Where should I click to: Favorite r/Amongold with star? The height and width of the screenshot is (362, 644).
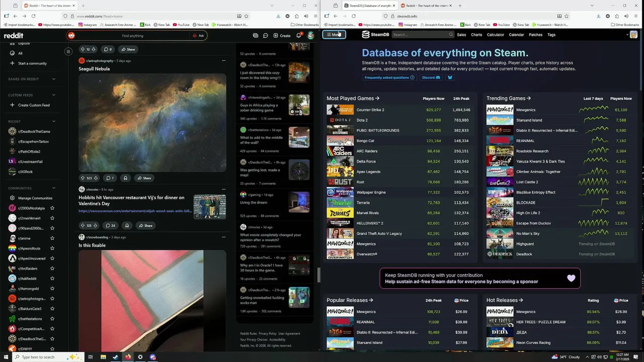[52, 289]
